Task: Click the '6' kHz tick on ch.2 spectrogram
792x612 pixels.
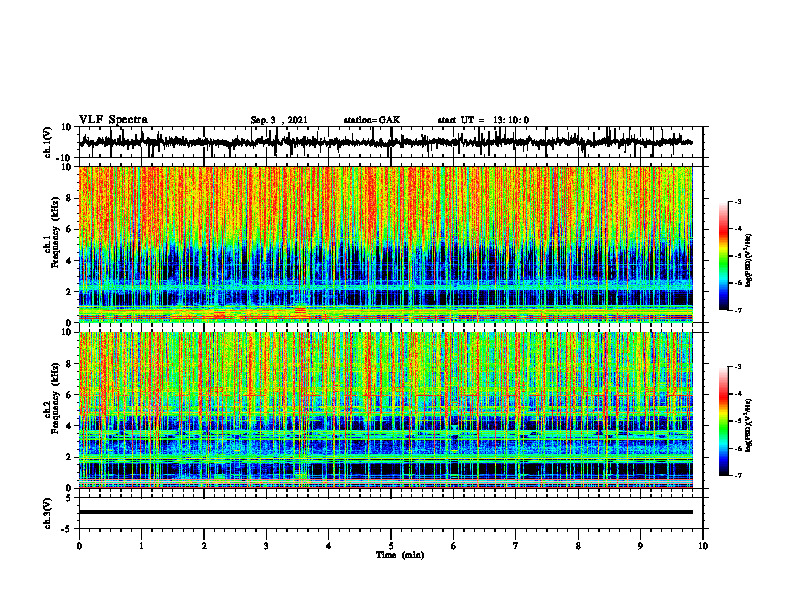Action: click(69, 395)
